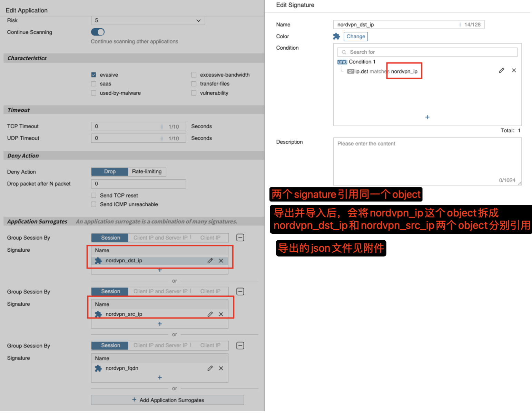Viewport: 532px width, 413px height.
Task: Add a new condition with plus icon
Action: [x=427, y=117]
